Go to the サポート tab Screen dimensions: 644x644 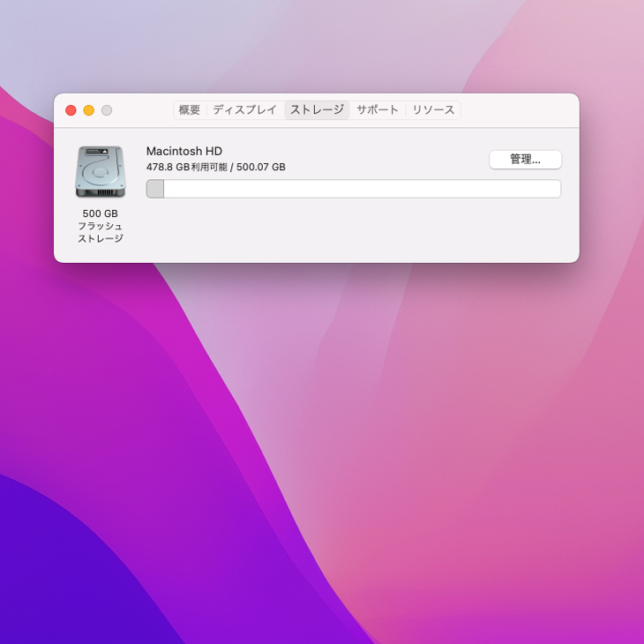pyautogui.click(x=378, y=110)
